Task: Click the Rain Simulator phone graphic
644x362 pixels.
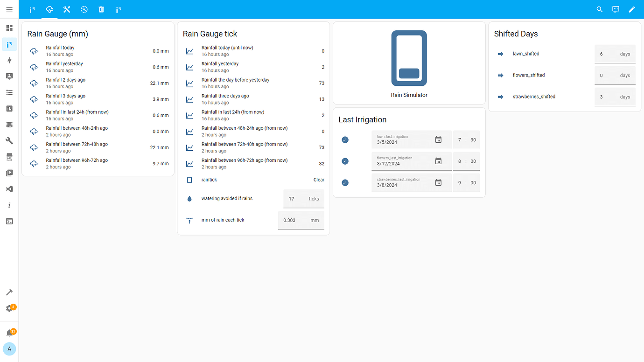Action: (409, 58)
